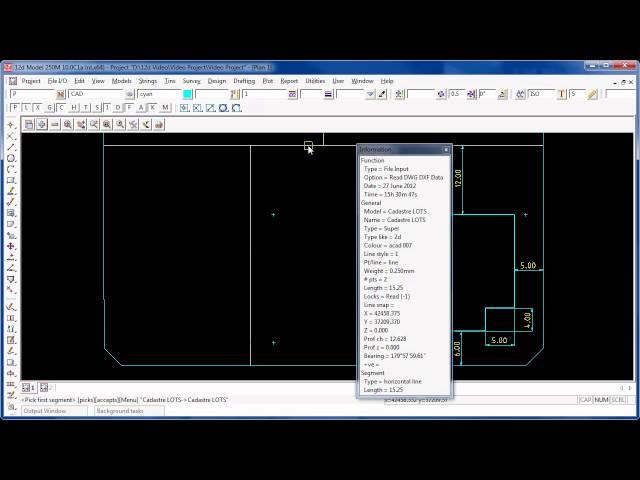Toggle the S snap button
The image size is (640, 480).
pos(97,108)
